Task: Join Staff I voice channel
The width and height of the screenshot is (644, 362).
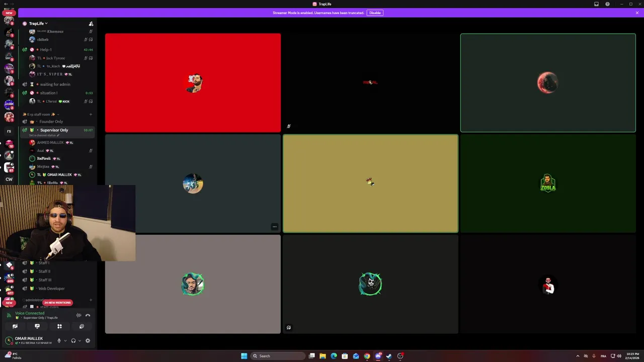Action: pyautogui.click(x=57, y=263)
